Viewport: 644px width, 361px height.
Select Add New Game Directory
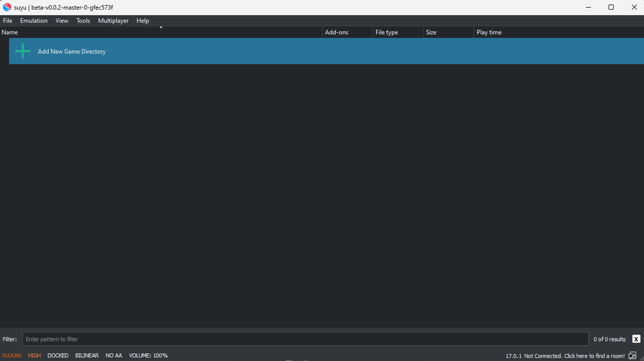[72, 52]
